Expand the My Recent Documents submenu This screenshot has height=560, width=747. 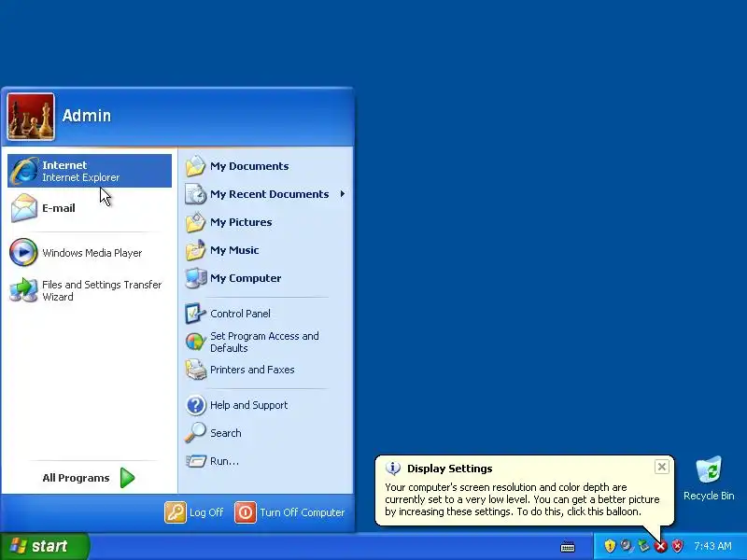tap(267, 194)
